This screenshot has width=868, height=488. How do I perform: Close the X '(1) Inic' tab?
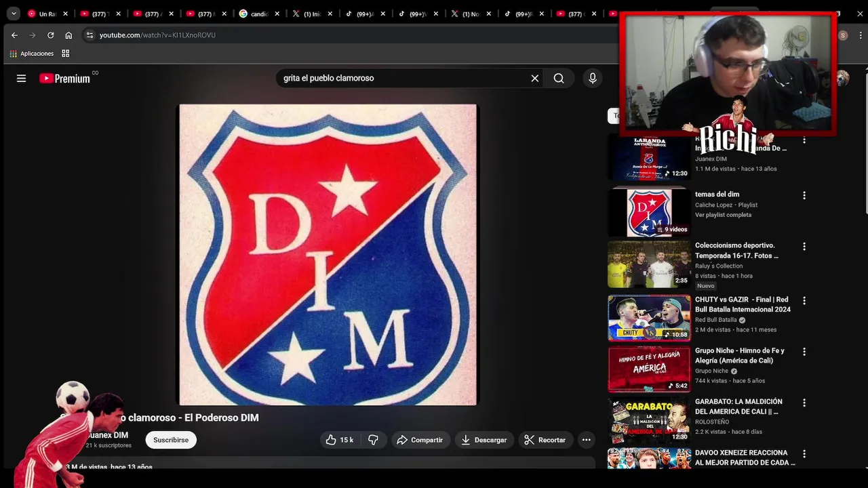[330, 14]
